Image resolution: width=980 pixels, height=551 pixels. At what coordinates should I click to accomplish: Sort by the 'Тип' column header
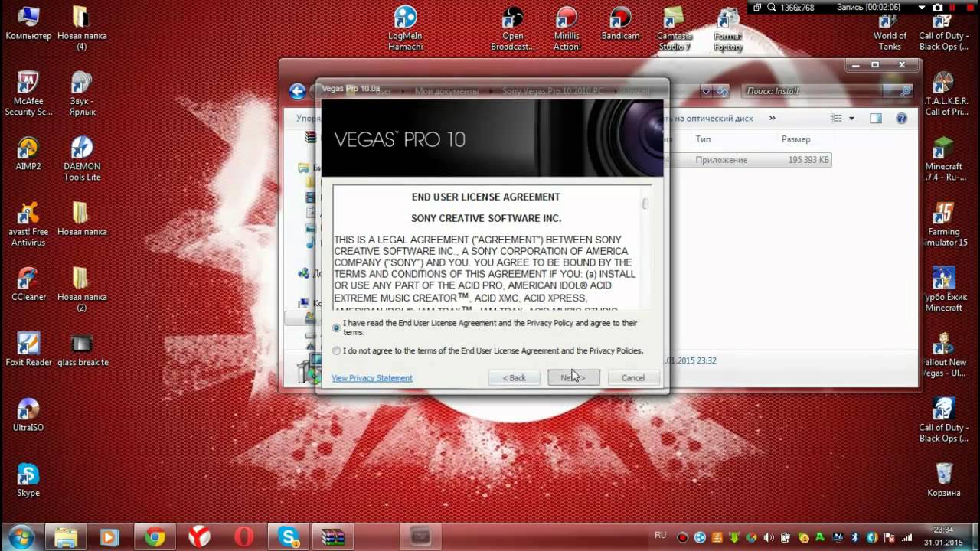(x=703, y=139)
